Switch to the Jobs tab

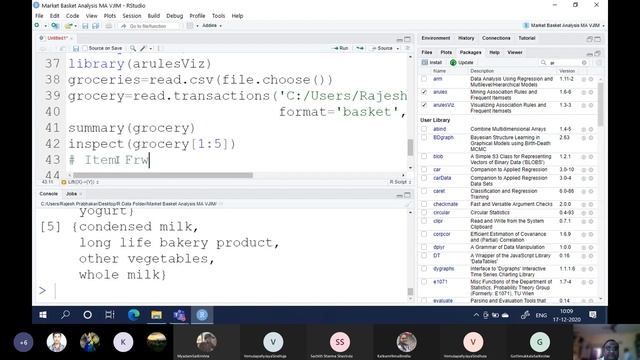71,194
